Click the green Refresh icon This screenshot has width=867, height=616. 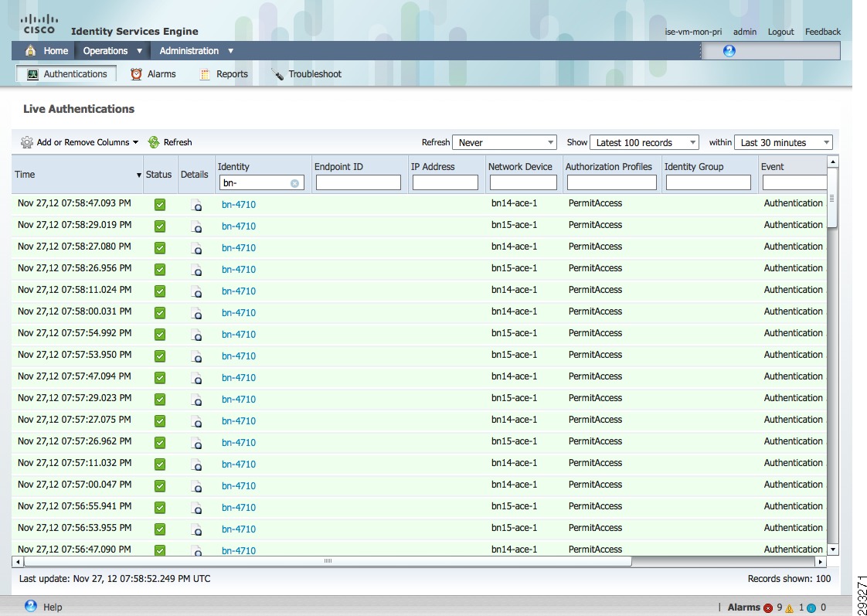pos(154,142)
